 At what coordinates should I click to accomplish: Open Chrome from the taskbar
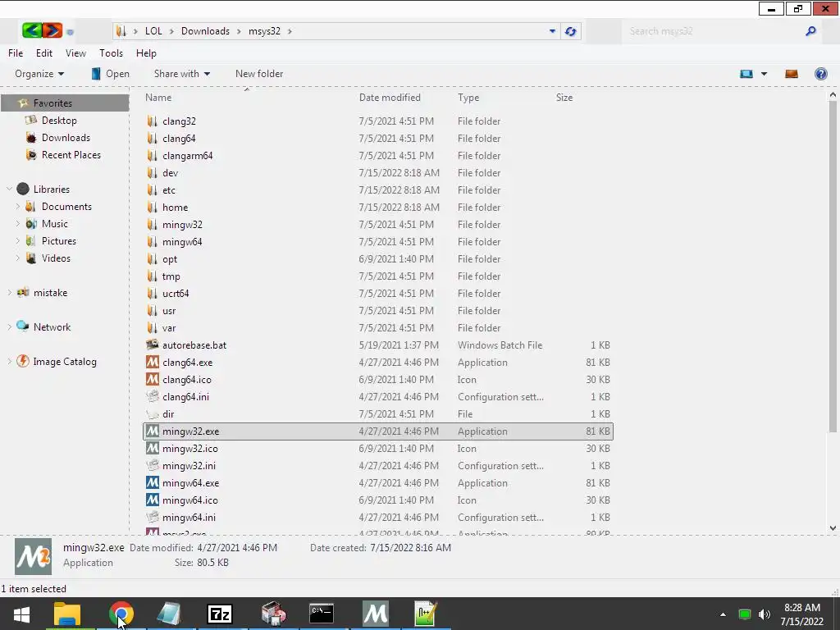pos(121,614)
